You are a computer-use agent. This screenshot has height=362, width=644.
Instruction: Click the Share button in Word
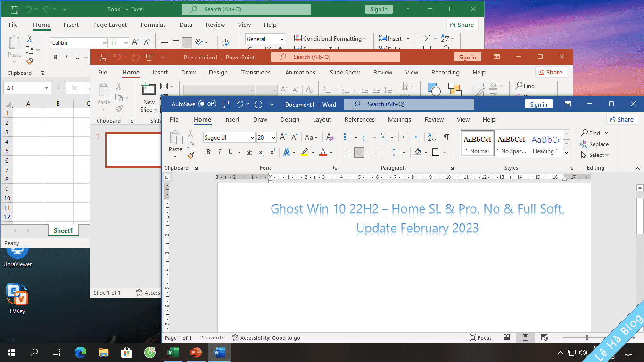tap(622, 120)
